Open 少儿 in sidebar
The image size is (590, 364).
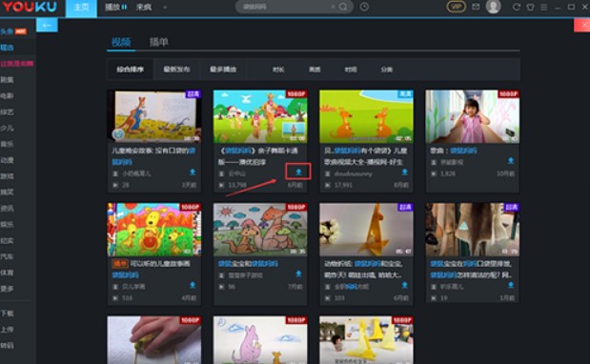pyautogui.click(x=8, y=128)
